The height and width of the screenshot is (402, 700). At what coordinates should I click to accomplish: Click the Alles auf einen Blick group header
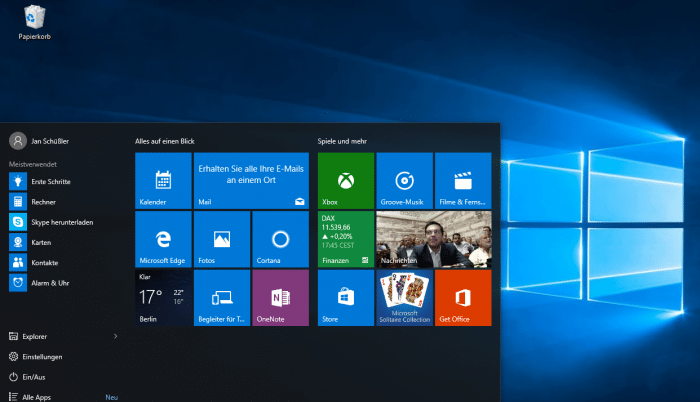[165, 141]
